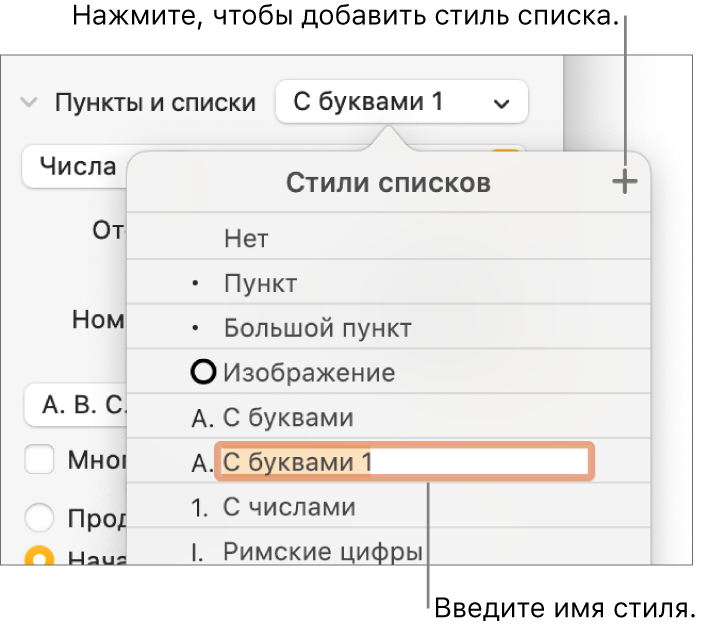
Task: Click the circle bullet icon beside Изображение
Action: [203, 372]
